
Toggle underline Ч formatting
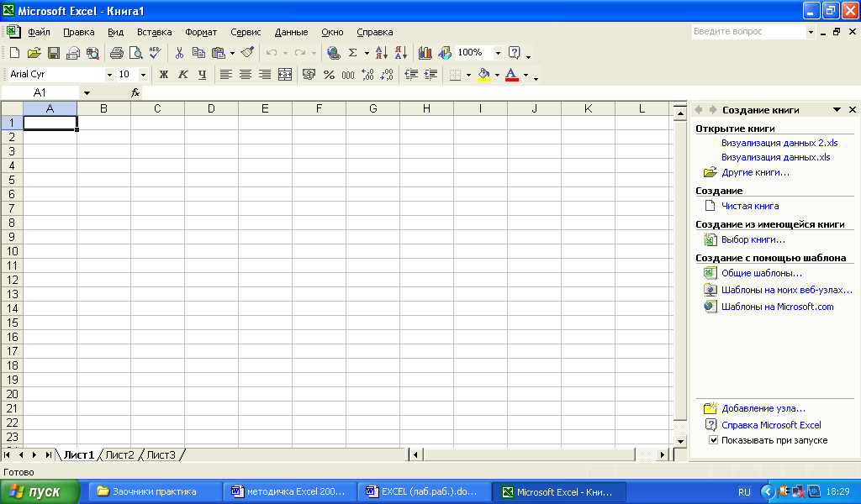[202, 75]
